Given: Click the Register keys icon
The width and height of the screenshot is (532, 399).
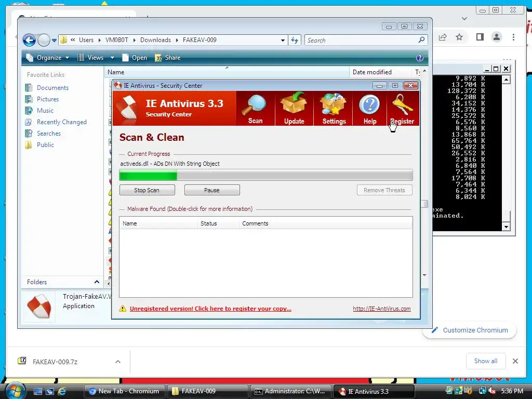Looking at the screenshot, I should click(402, 105).
